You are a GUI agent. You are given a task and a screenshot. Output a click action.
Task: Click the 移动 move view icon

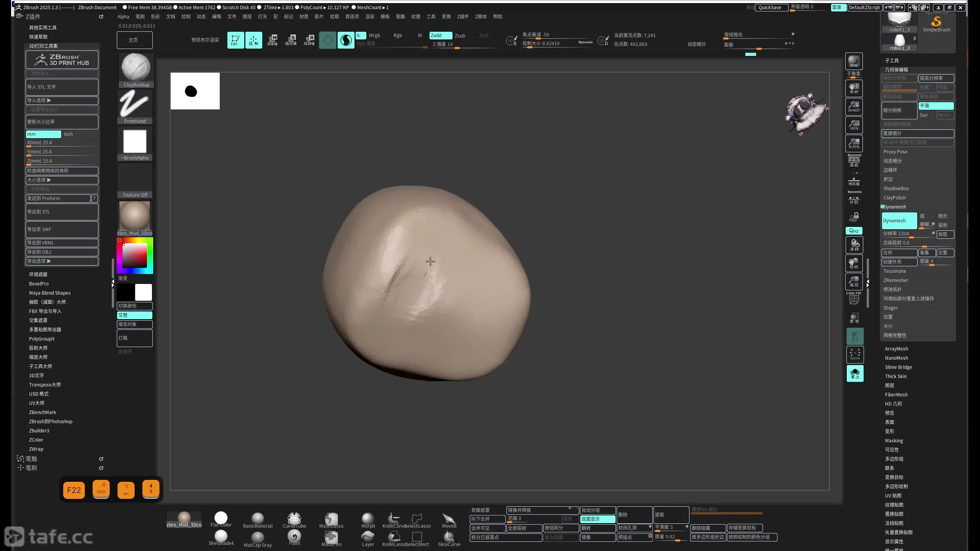(854, 263)
